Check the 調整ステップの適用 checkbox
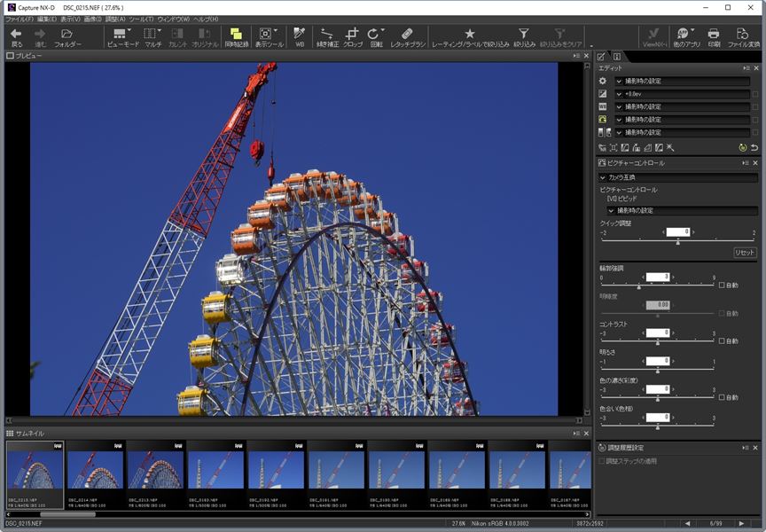This screenshot has height=532, width=766. point(602,461)
